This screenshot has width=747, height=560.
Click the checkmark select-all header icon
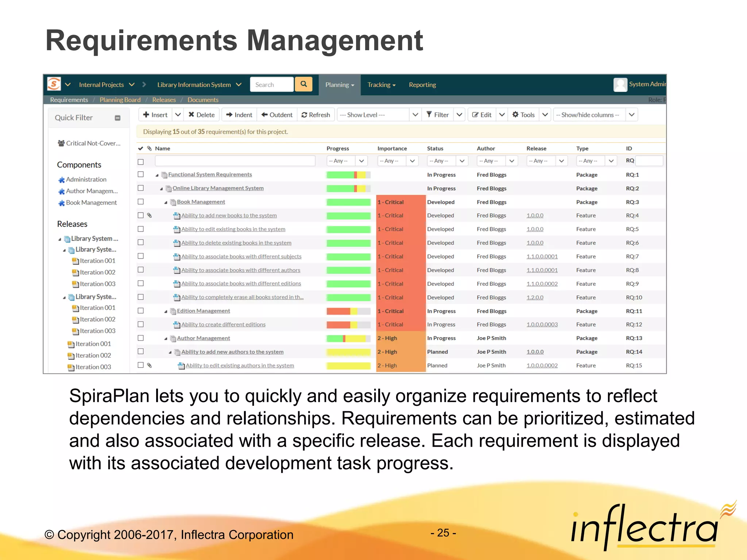pyautogui.click(x=140, y=148)
